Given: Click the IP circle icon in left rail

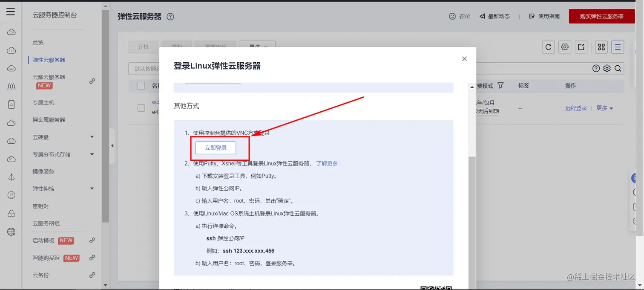Looking at the screenshot, I should click(x=11, y=195).
